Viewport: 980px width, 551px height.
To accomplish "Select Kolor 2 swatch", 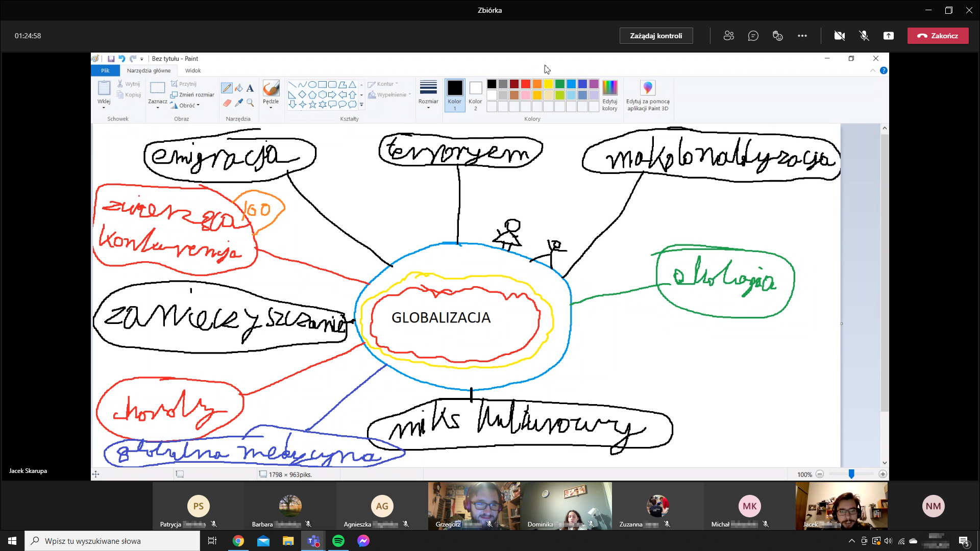I will click(475, 94).
